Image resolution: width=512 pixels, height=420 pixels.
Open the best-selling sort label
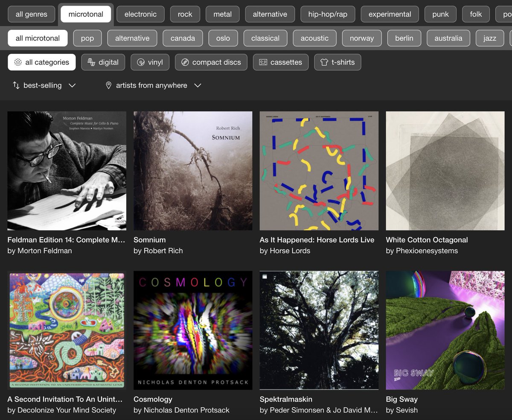tap(43, 85)
